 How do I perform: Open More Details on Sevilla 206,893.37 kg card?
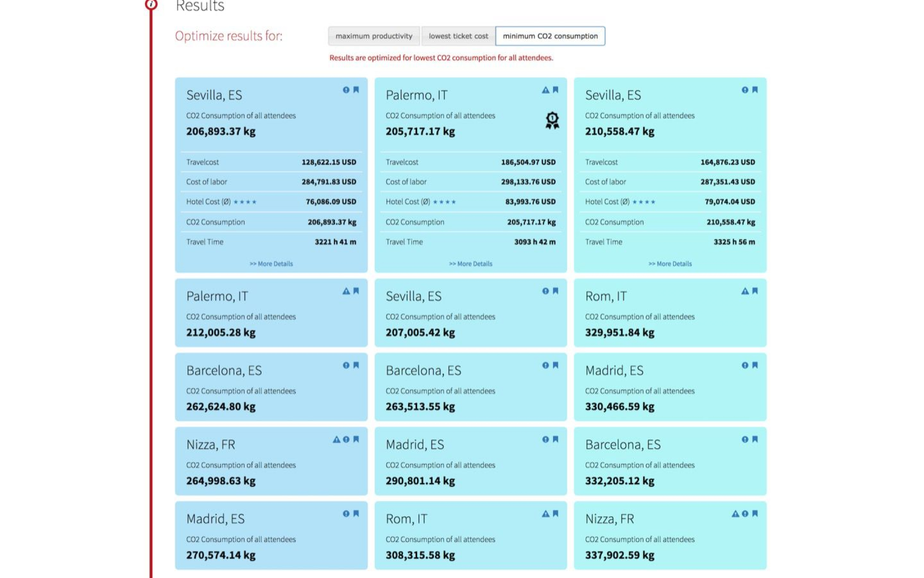click(271, 264)
